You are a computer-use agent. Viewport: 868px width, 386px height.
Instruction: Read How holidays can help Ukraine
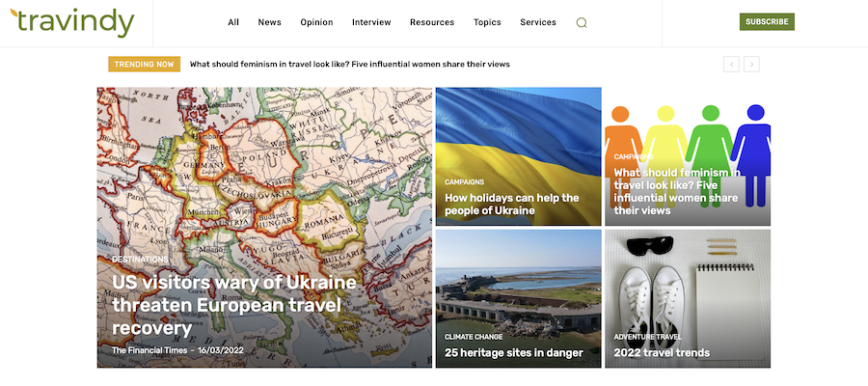point(511,205)
